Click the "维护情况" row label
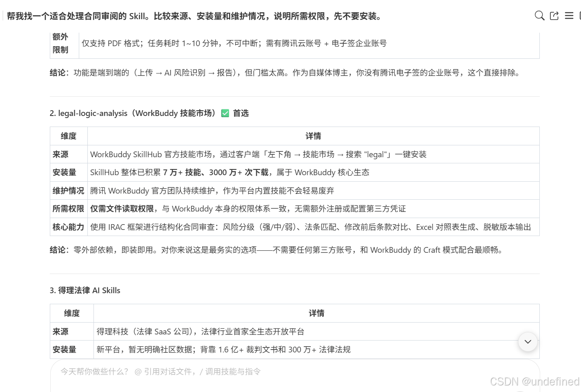581x392 pixels. pos(69,191)
